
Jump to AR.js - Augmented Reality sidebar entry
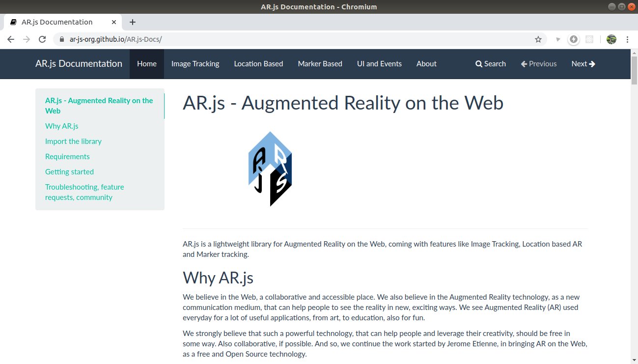[100, 106]
